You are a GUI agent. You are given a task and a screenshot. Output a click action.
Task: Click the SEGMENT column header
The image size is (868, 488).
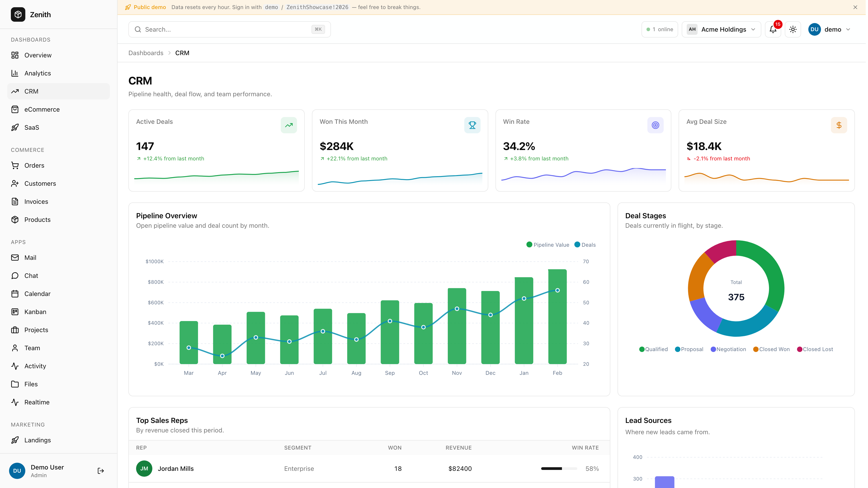click(297, 448)
